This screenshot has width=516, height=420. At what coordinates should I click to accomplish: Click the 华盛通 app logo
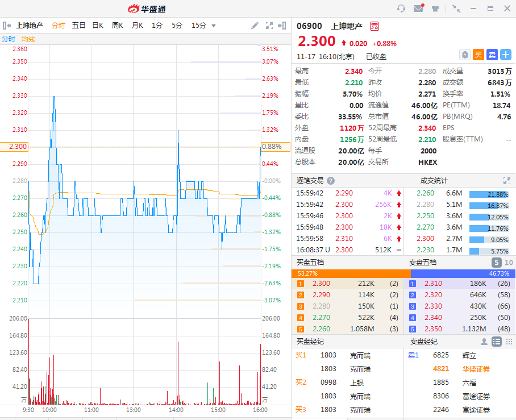point(147,9)
